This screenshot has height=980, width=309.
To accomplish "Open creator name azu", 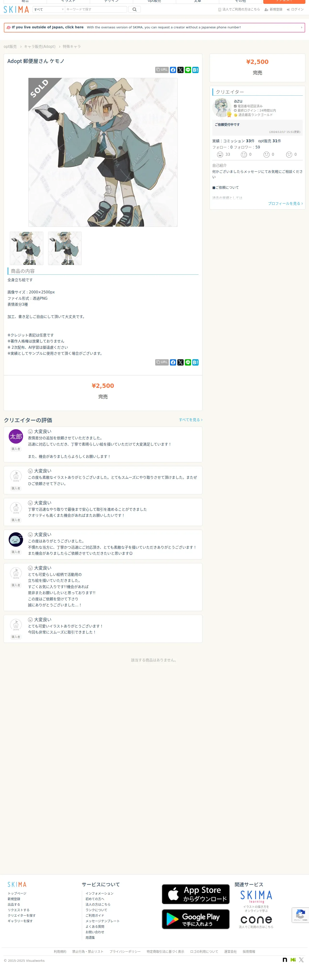I will click(x=238, y=101).
